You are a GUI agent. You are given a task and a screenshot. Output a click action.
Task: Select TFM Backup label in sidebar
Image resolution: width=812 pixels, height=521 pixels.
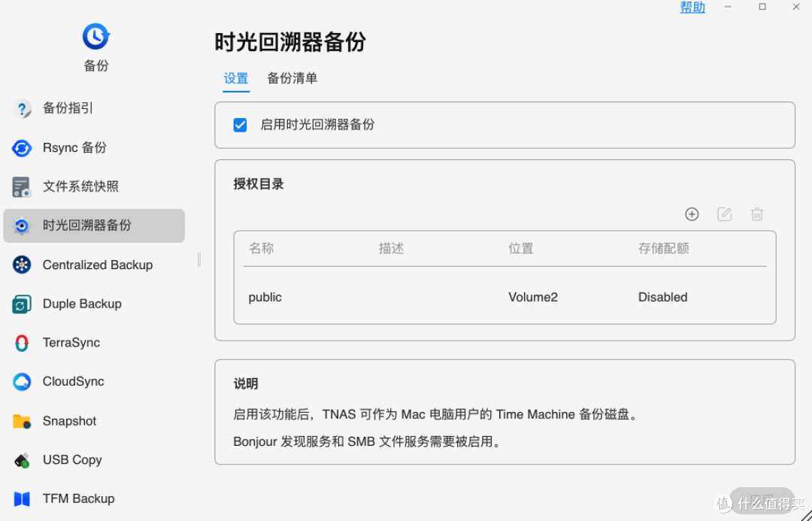point(78,498)
